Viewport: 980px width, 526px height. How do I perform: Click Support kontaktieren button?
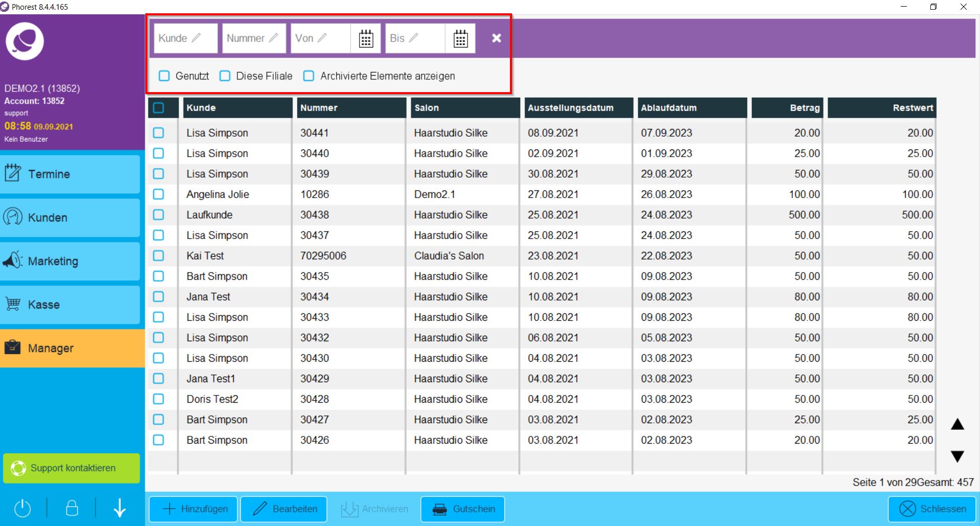click(72, 468)
